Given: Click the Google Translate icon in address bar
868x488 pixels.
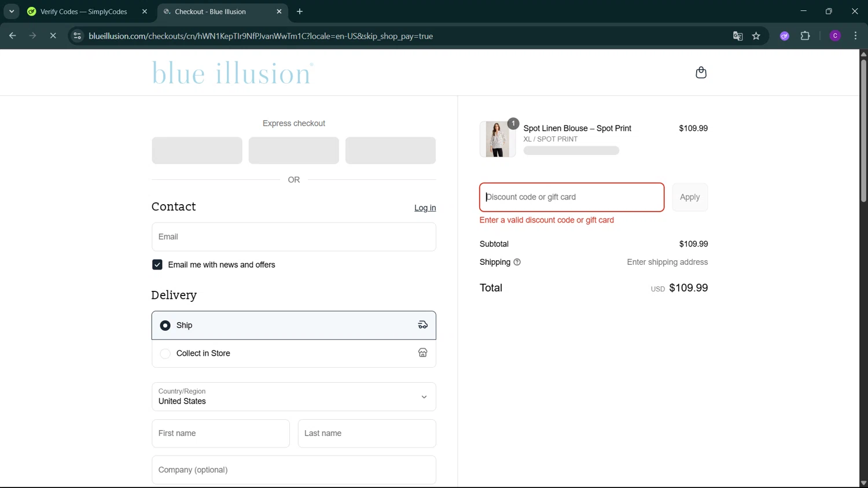Looking at the screenshot, I should coord(738,36).
